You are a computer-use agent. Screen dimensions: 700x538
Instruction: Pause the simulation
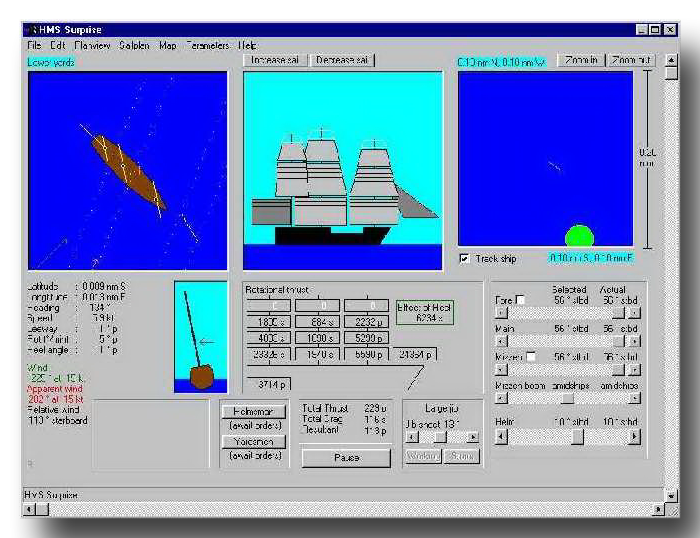pyautogui.click(x=346, y=458)
